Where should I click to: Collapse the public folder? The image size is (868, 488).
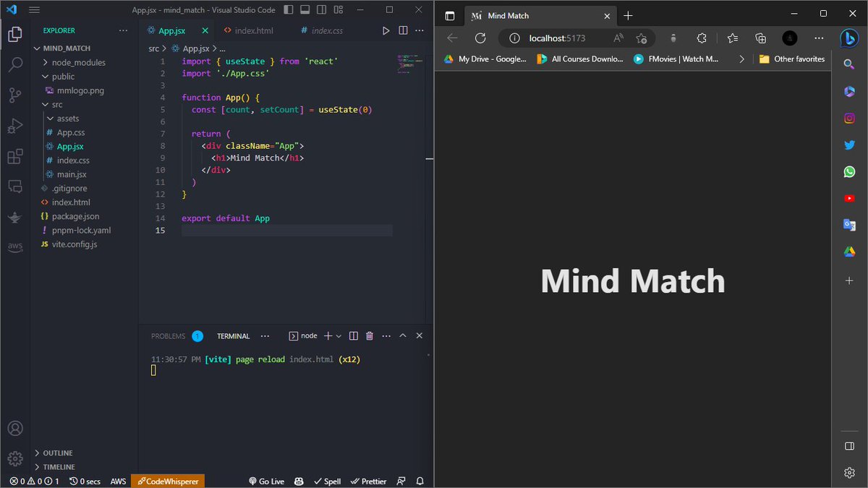click(x=63, y=77)
